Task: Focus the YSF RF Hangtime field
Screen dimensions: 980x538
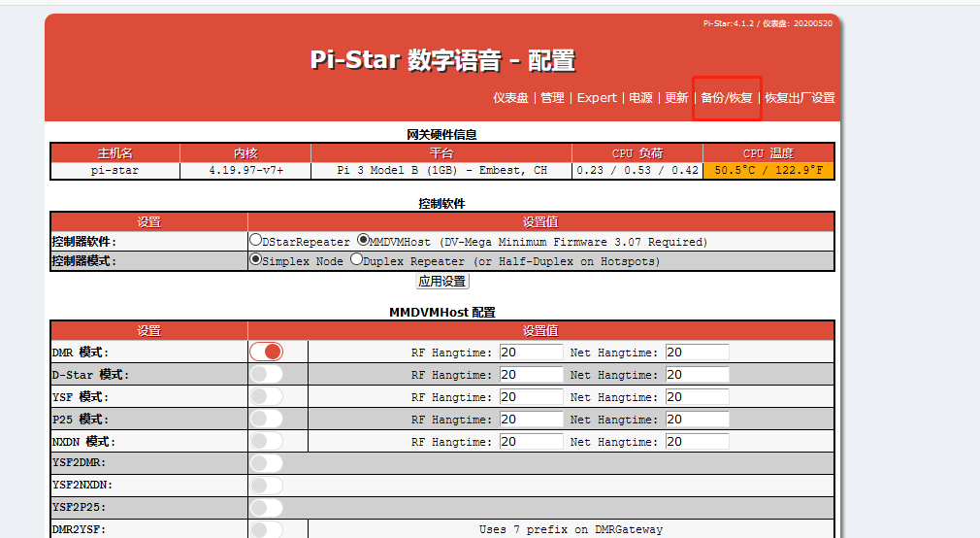Action: click(532, 396)
